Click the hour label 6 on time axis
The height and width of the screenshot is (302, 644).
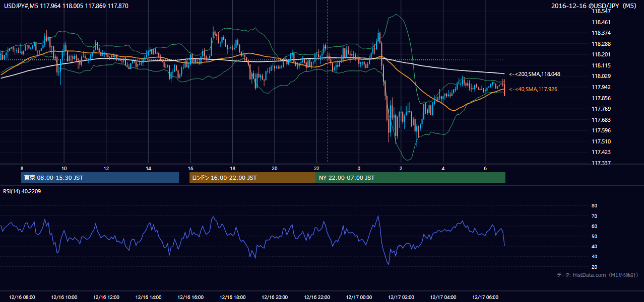[x=485, y=168]
